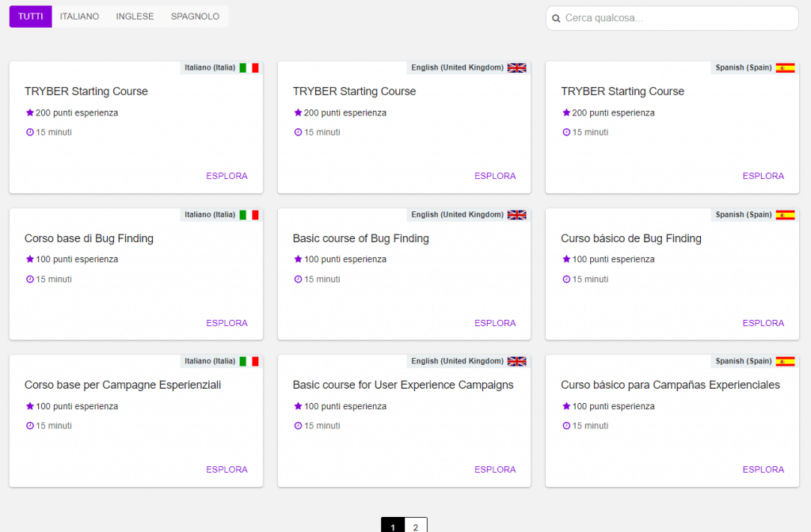Screen dimensions: 811x532
Task: Click clock icon on Basic course of Bug Finding
Action: pyautogui.click(x=298, y=279)
